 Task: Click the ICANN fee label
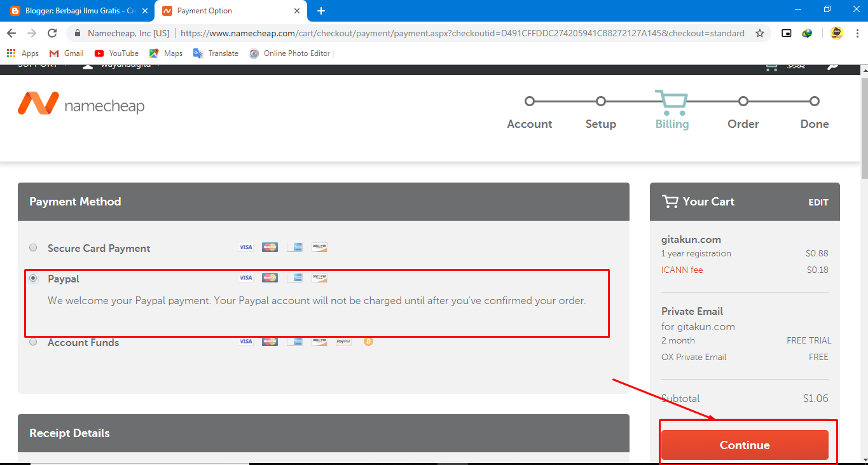tap(682, 270)
